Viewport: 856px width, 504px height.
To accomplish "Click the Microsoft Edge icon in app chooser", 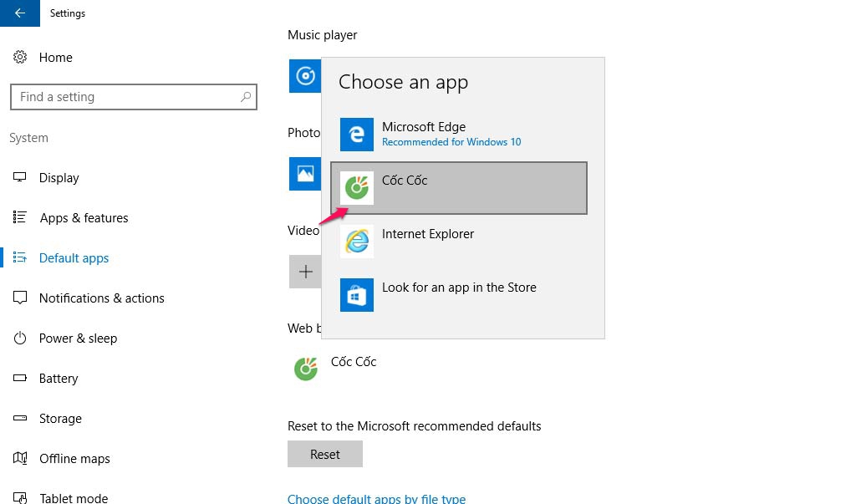I will 357,135.
